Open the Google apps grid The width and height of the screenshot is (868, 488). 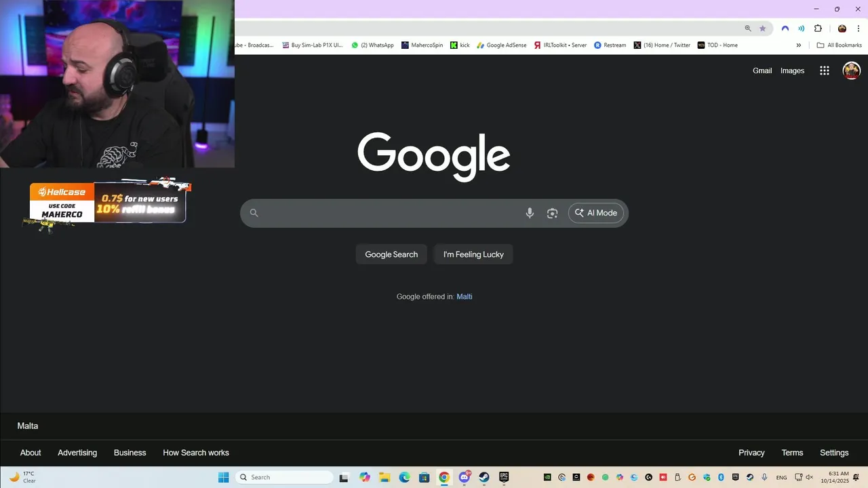(825, 70)
